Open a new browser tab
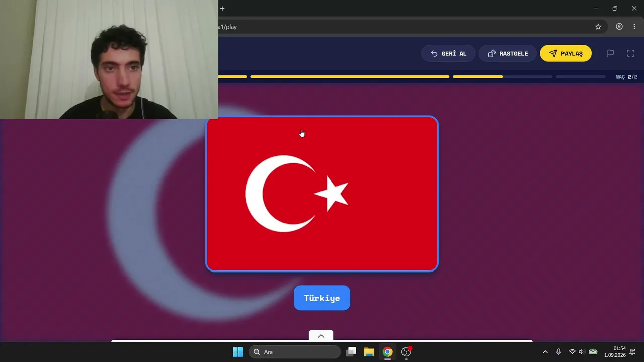644x362 pixels. click(x=222, y=8)
